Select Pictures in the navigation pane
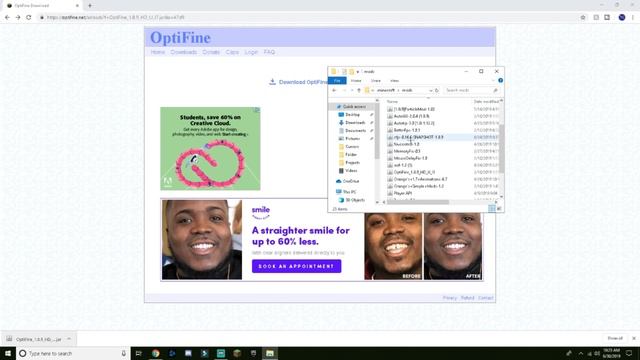Viewport: 640px width, 360px height. click(352, 139)
